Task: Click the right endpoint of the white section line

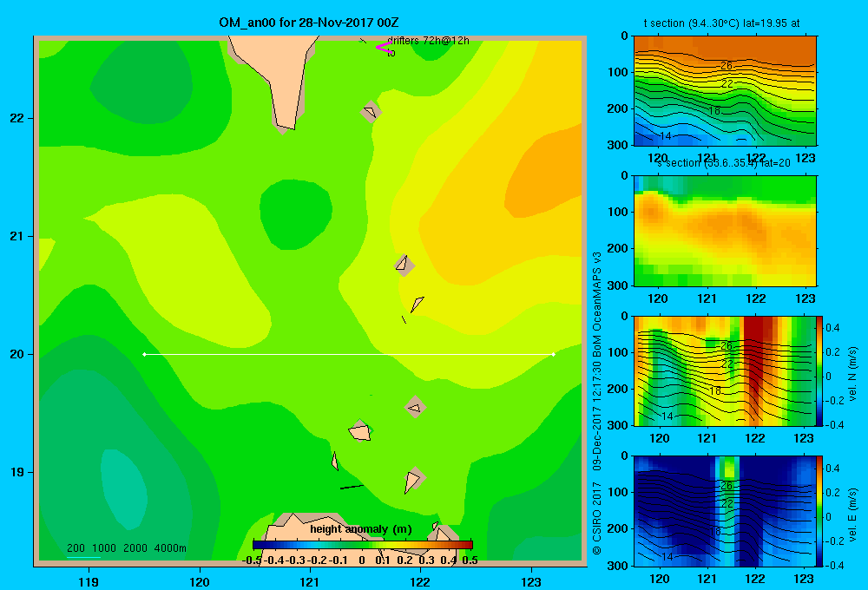Action: tap(554, 354)
